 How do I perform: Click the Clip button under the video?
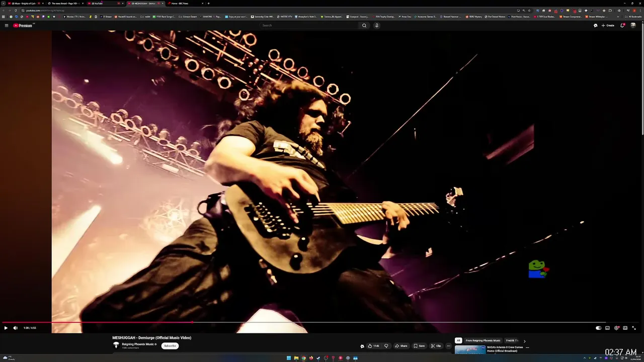click(436, 346)
